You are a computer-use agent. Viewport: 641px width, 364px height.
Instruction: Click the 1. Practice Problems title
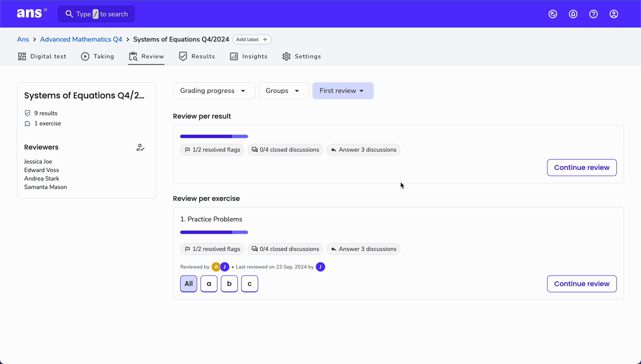pos(211,219)
